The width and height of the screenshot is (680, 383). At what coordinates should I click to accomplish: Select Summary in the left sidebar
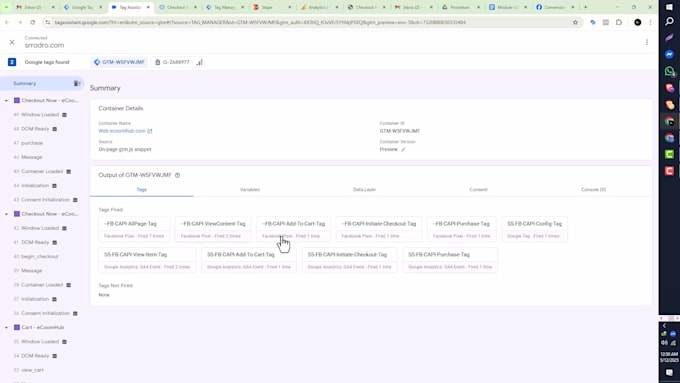coord(41,83)
